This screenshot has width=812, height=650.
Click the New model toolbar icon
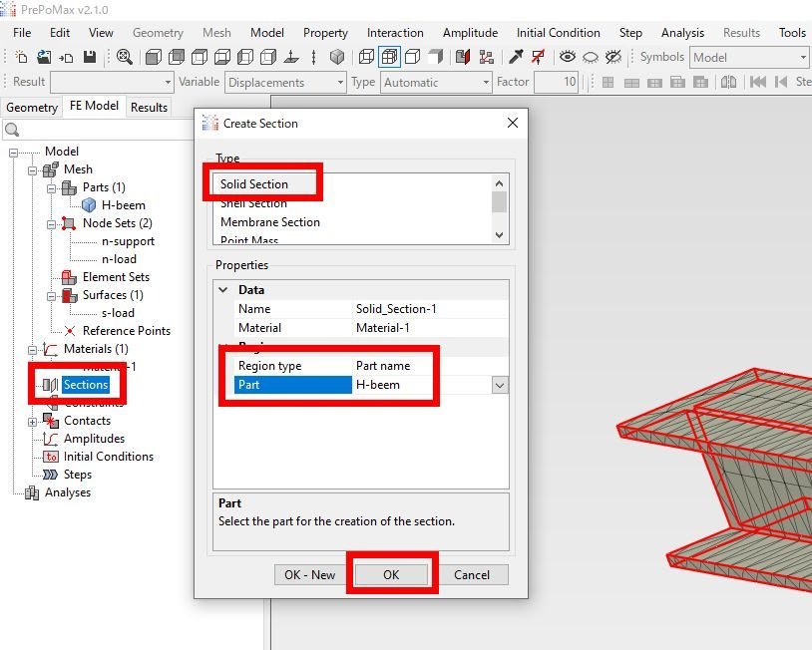[x=21, y=57]
